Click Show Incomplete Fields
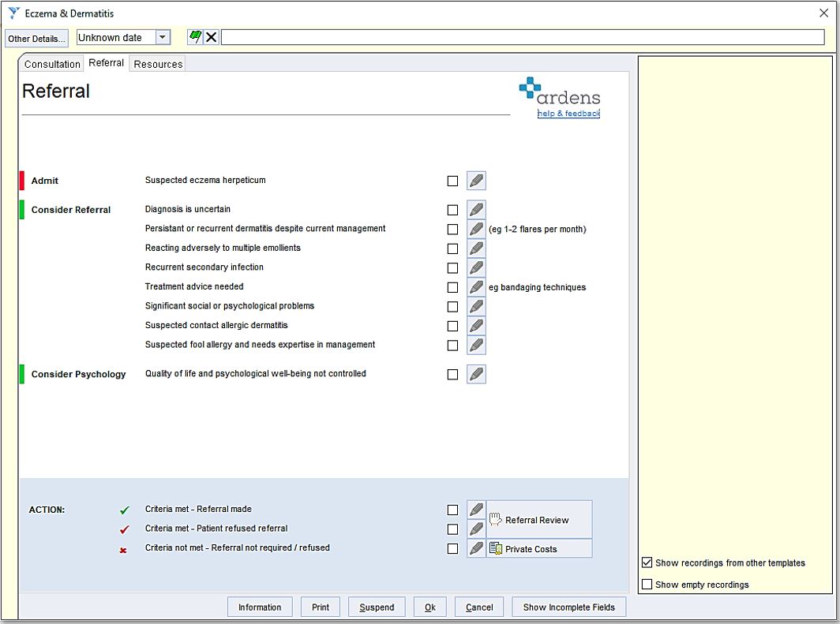840x624 pixels. click(569, 607)
